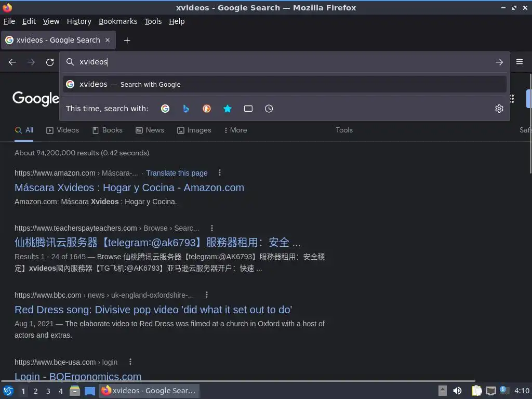Open the three-dot menu for bqe-usa.com result
This screenshot has width=532, height=399.
[130, 362]
